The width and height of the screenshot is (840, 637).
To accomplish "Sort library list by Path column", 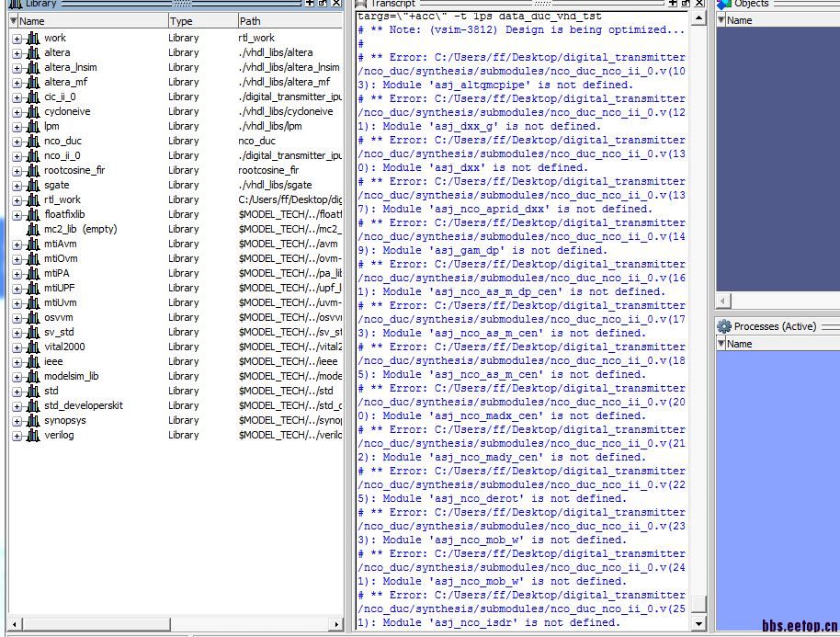I will [x=289, y=21].
